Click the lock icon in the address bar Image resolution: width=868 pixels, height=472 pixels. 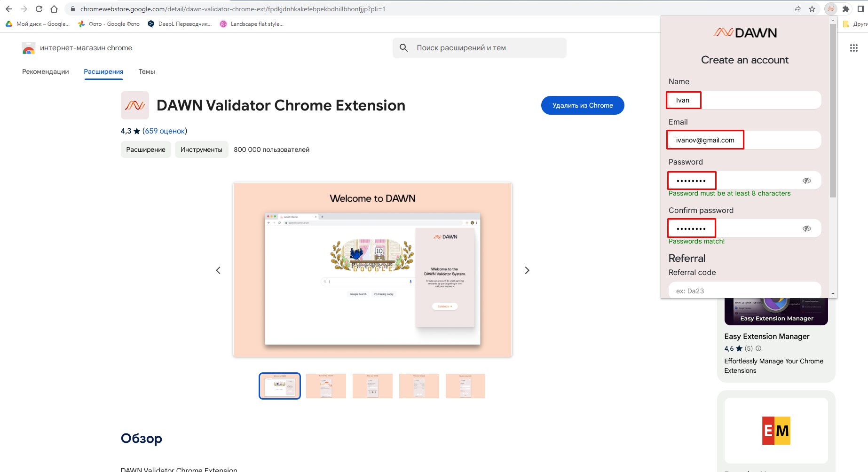click(72, 9)
